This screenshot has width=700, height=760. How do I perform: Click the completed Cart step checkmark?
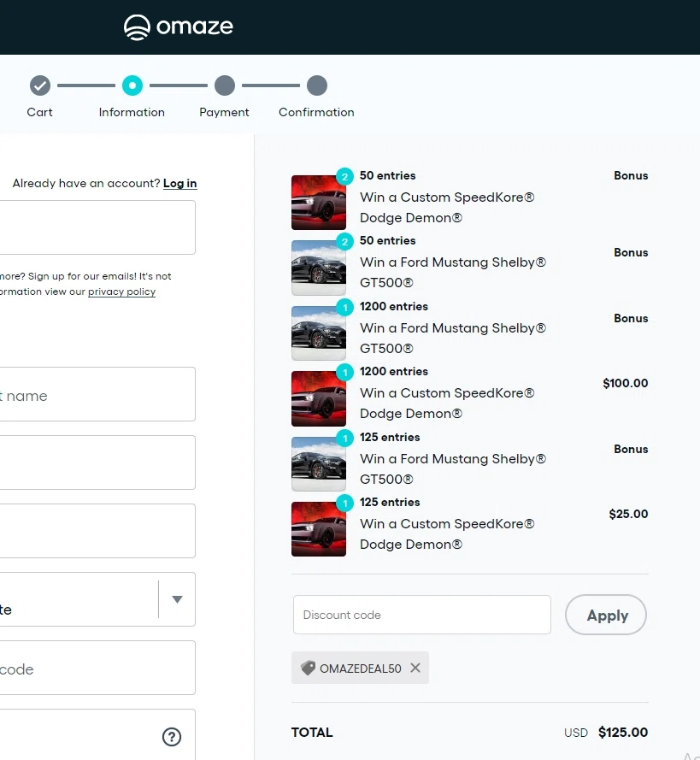[39, 85]
